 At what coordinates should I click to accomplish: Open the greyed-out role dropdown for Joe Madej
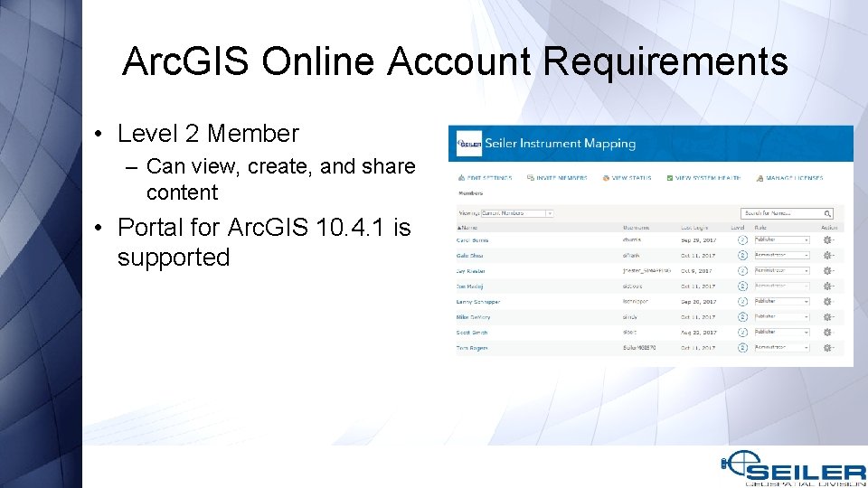pos(781,286)
